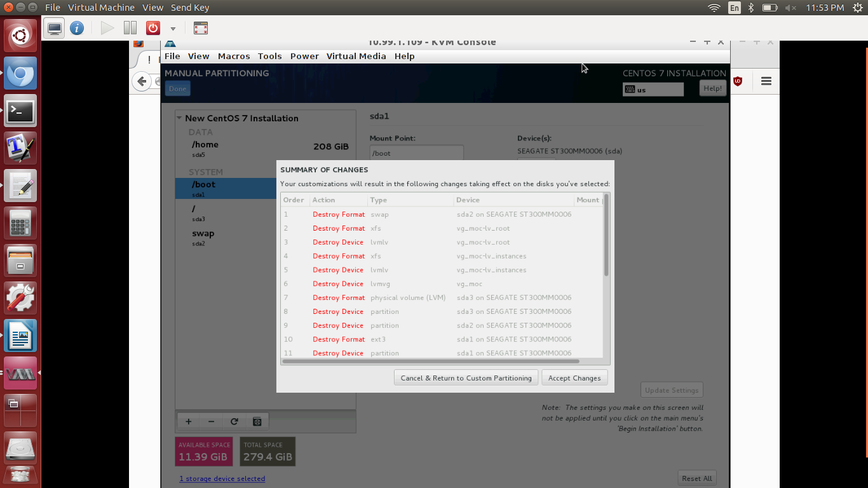The width and height of the screenshot is (868, 488).
Task: Click the Help! button
Action: pos(712,88)
